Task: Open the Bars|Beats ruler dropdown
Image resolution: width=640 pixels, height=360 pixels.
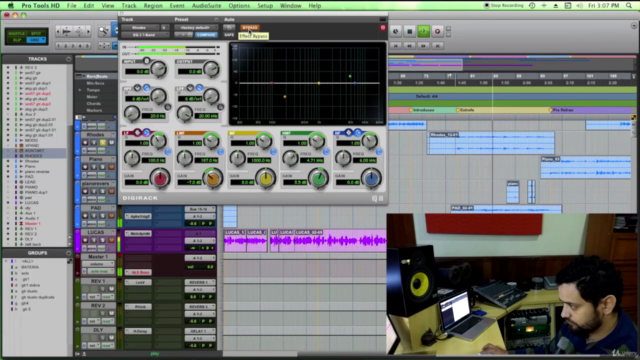Action: pos(84,76)
